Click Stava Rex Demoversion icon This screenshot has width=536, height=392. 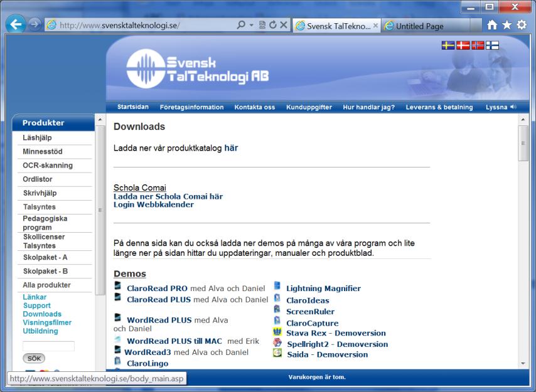click(x=277, y=332)
